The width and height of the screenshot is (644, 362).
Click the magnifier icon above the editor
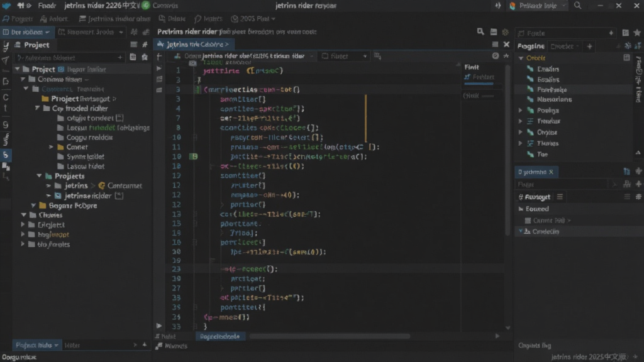click(480, 31)
